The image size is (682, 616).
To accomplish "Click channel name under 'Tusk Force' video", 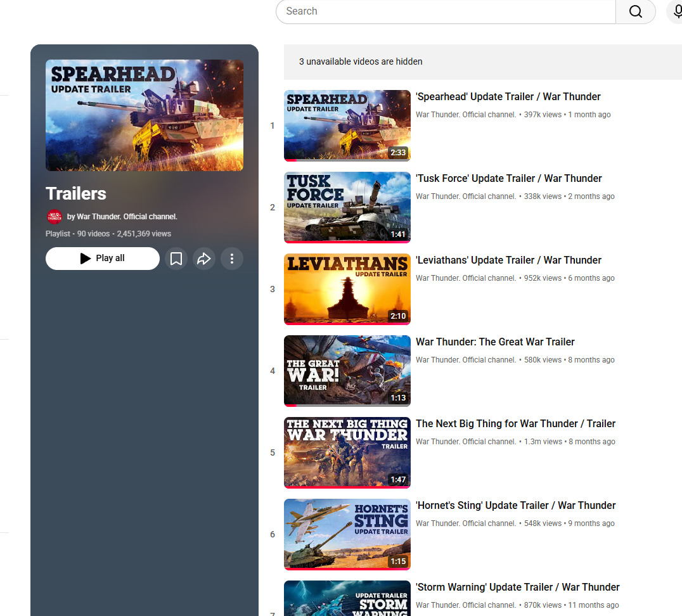I will tap(466, 196).
